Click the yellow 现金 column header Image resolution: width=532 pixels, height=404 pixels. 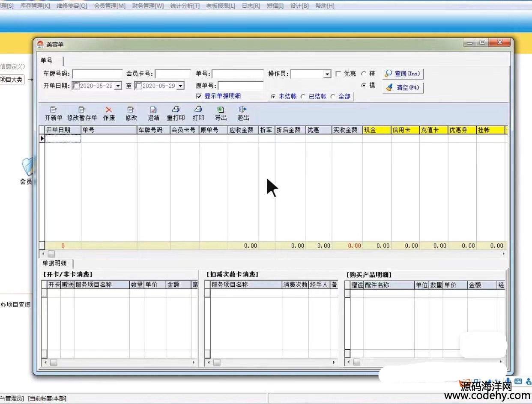pos(377,130)
